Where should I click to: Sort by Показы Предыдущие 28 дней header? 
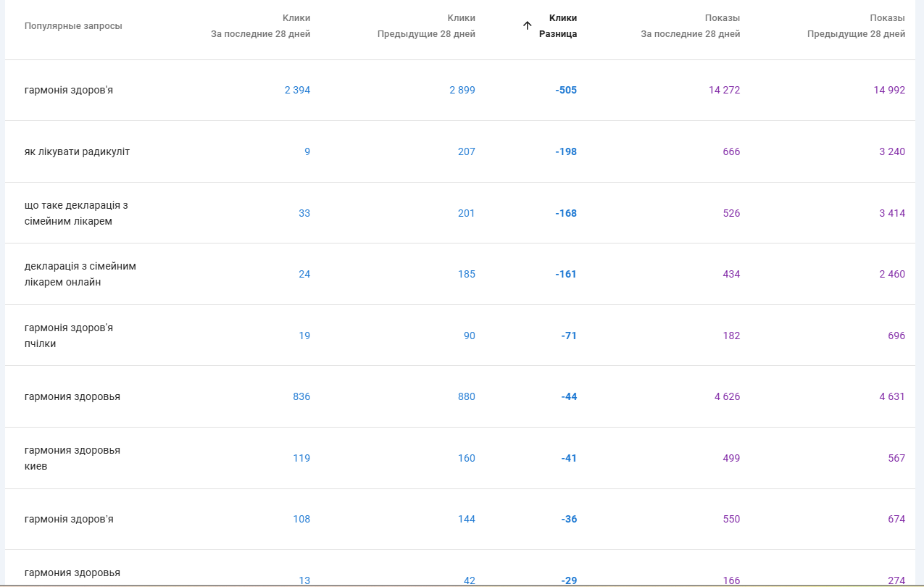(856, 26)
